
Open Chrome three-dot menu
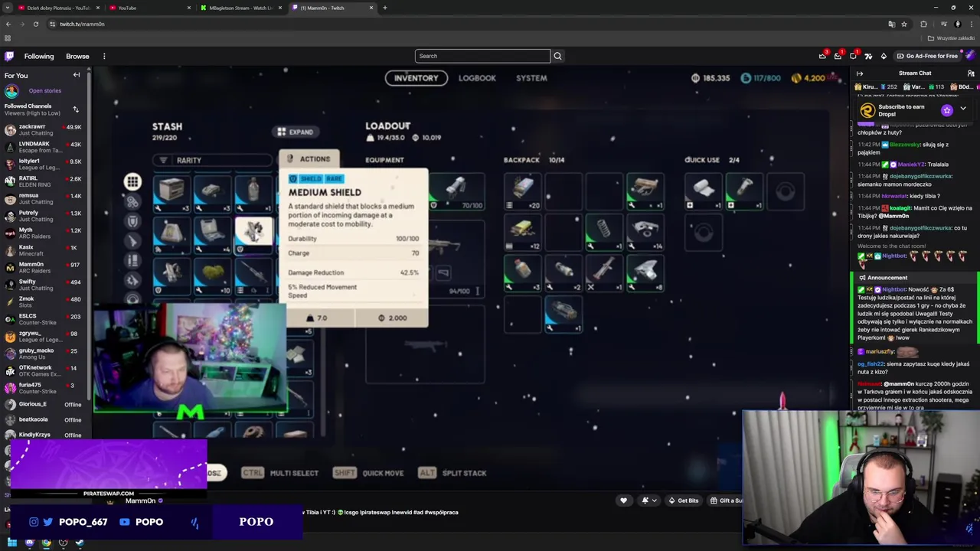971,24
